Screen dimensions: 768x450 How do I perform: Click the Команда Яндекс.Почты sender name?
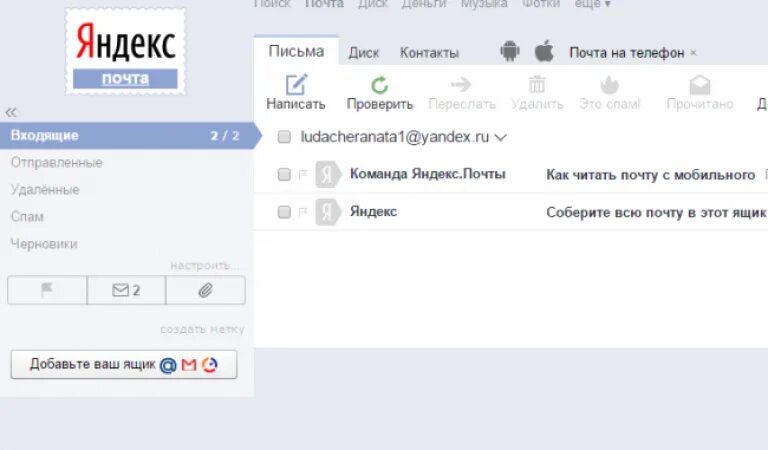[x=428, y=174]
